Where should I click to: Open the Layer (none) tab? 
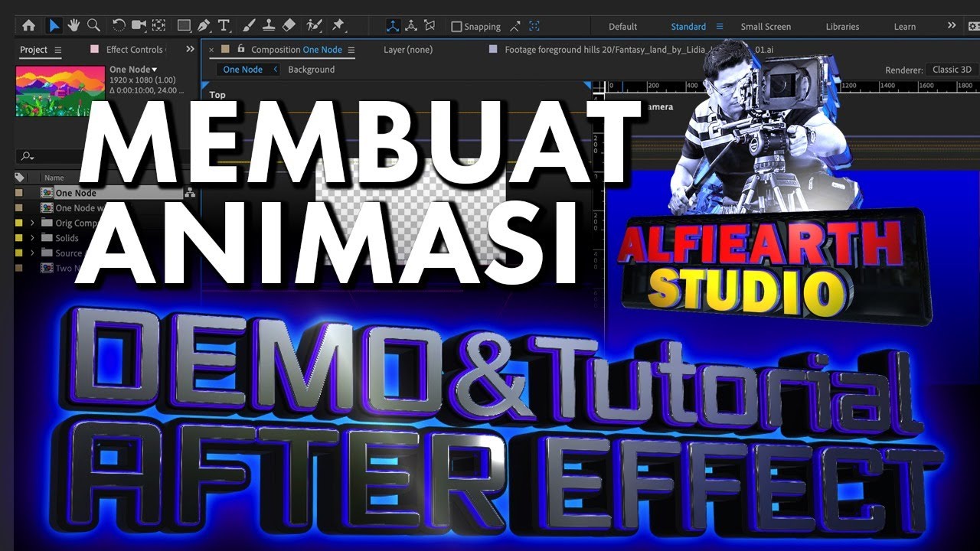click(x=408, y=50)
